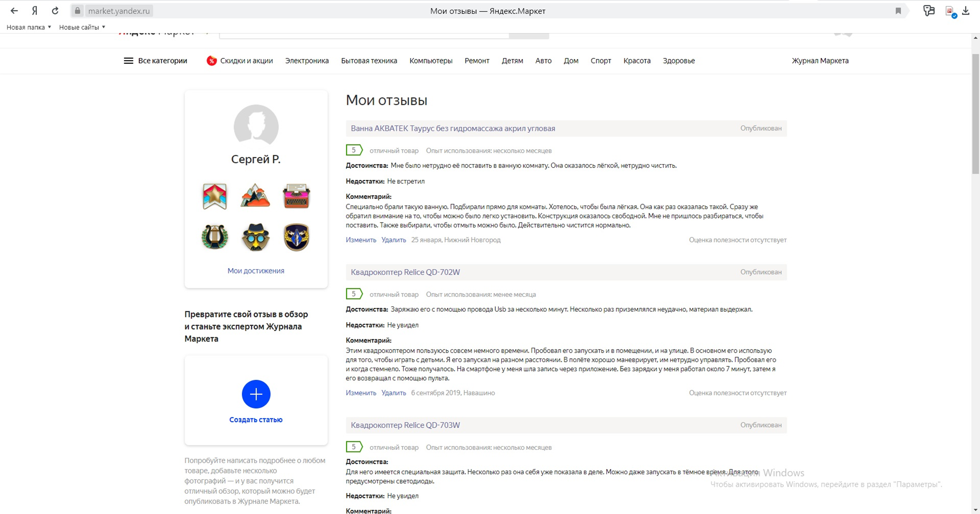
Task: Open the Ремонт category
Action: 477,61
